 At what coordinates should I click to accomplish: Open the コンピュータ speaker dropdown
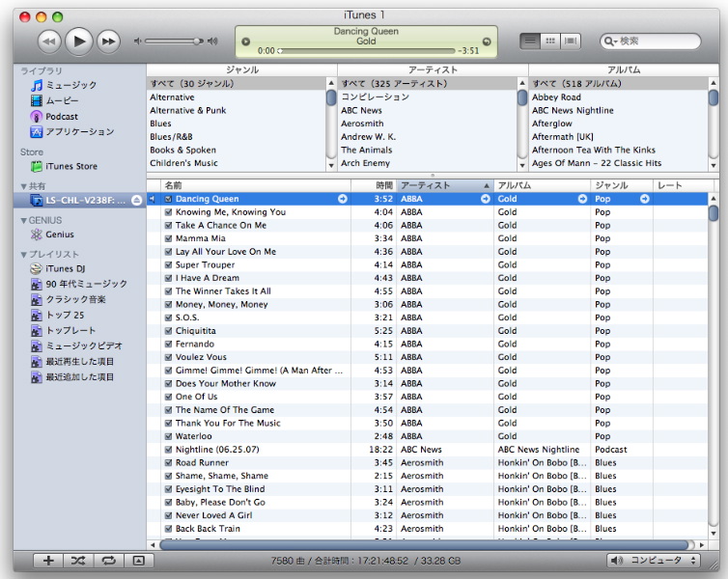(x=655, y=561)
